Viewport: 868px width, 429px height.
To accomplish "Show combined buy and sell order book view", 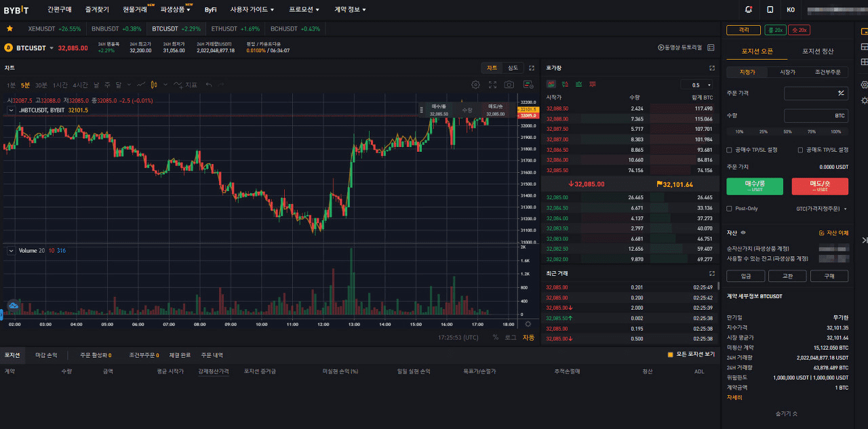I will (x=551, y=84).
